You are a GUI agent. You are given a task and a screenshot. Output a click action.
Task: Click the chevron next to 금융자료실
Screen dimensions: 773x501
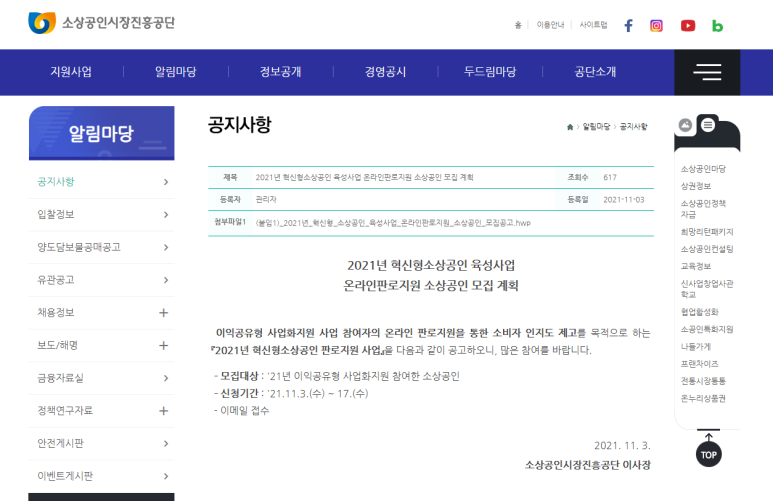(x=166, y=378)
